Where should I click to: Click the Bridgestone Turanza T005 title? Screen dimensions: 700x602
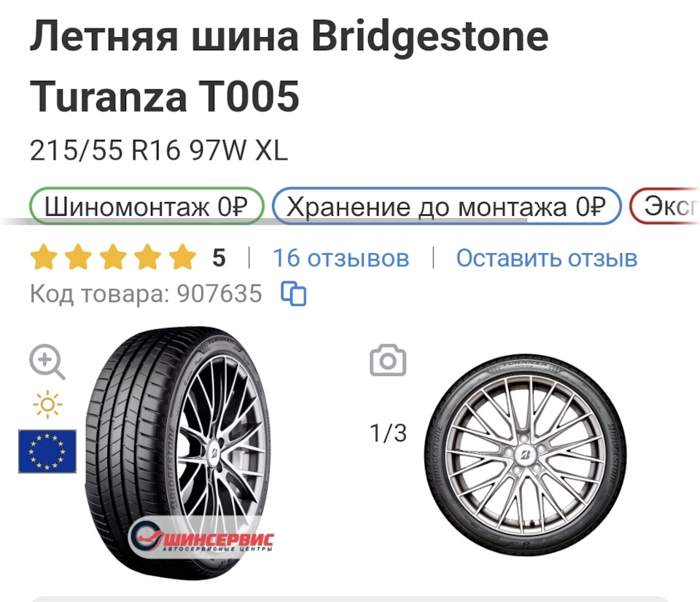tap(289, 66)
